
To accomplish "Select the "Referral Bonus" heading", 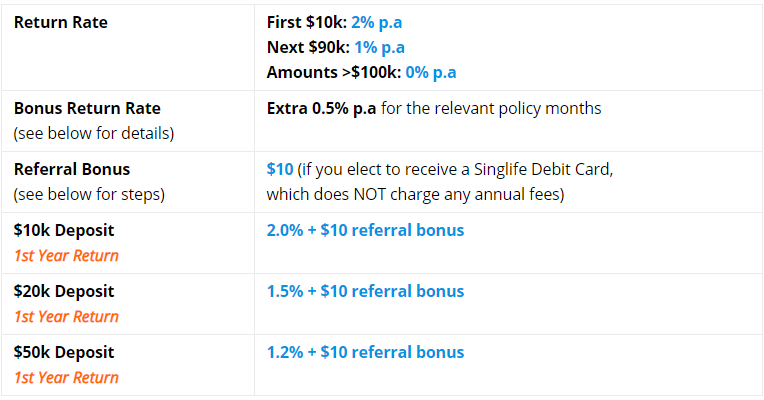I will pyautogui.click(x=72, y=169).
